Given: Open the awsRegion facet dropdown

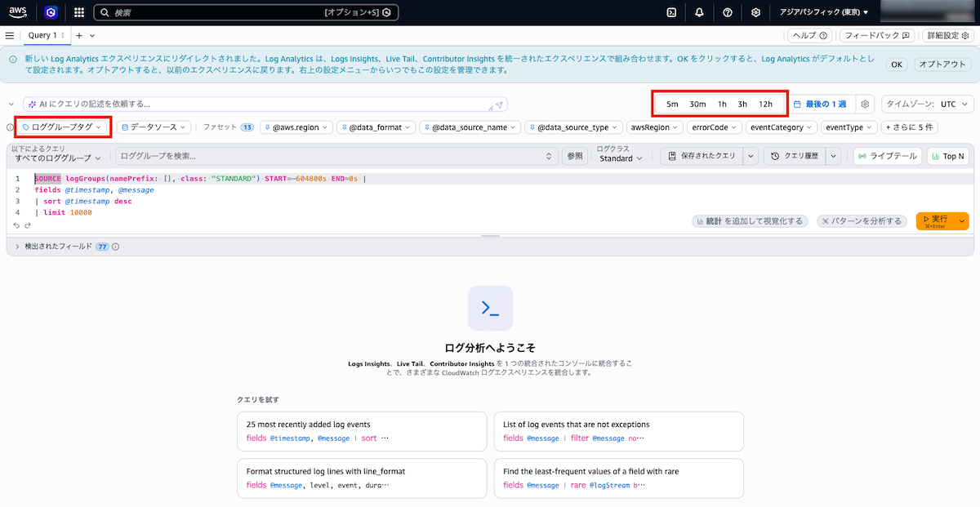Looking at the screenshot, I should 655,127.
